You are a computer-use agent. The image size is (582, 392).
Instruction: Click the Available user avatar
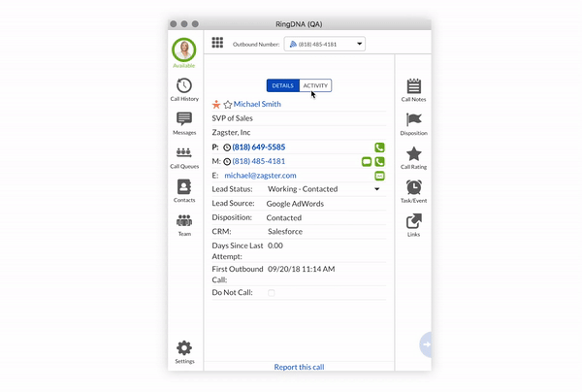(183, 49)
